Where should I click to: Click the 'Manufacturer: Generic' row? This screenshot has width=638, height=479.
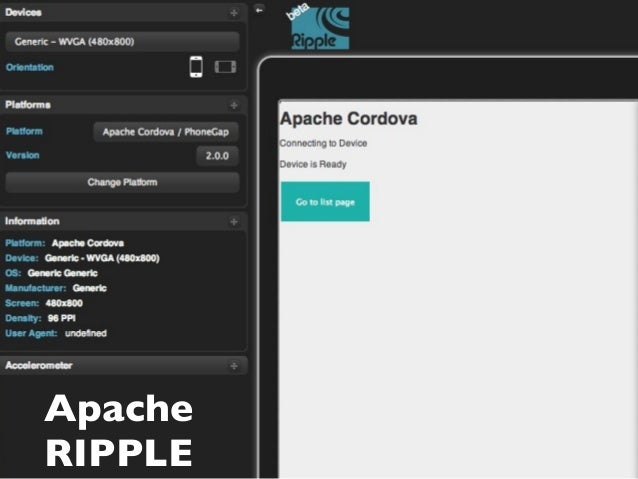pos(56,288)
